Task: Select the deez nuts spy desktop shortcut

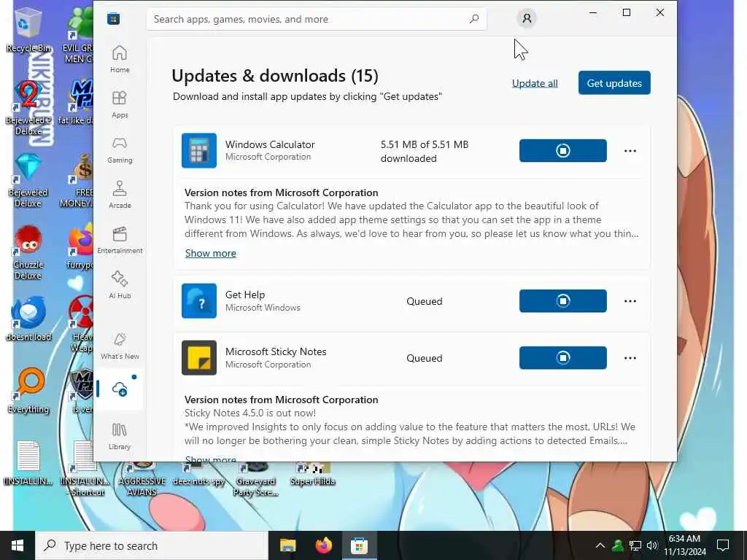Action: point(198,474)
